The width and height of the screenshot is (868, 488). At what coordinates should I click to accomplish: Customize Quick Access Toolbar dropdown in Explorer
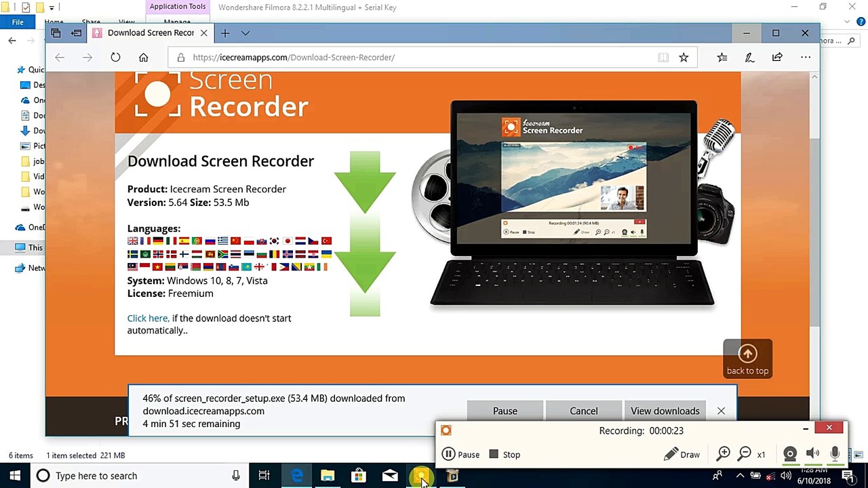coord(52,7)
